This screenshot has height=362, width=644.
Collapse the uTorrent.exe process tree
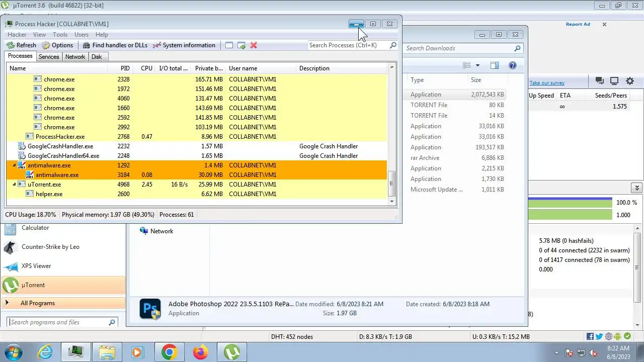pyautogui.click(x=14, y=185)
